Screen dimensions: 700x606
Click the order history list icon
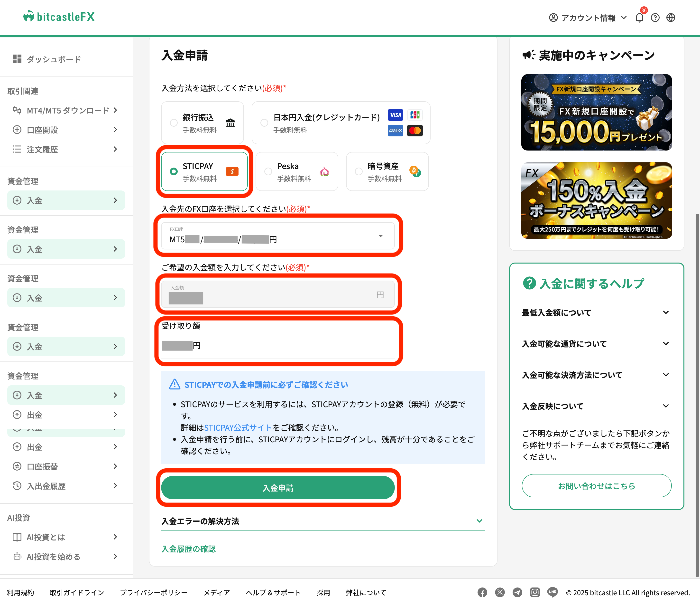pos(17,149)
